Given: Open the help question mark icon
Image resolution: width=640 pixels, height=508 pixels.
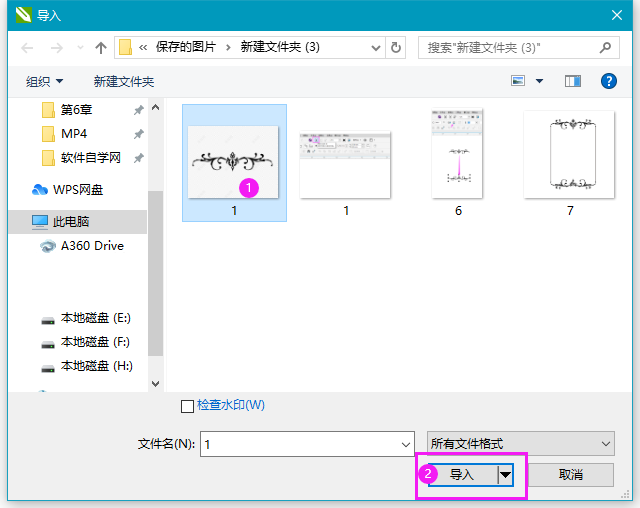Looking at the screenshot, I should coord(607,81).
